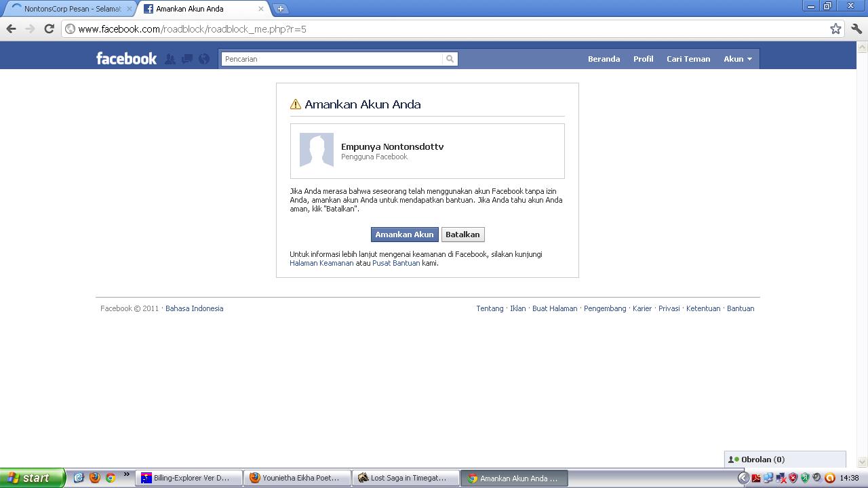This screenshot has height=488, width=868.
Task: Open the Windows Start menu
Action: (x=33, y=478)
